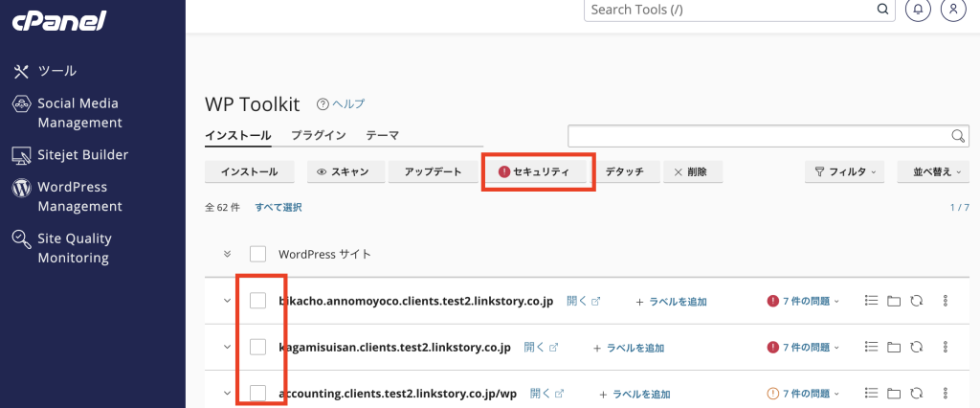Open file manager folder icon for kagamisuisan site

tap(894, 347)
